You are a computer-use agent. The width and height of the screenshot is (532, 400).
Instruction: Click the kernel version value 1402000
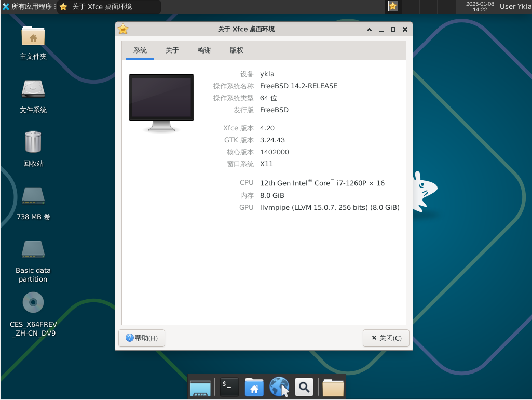(275, 152)
